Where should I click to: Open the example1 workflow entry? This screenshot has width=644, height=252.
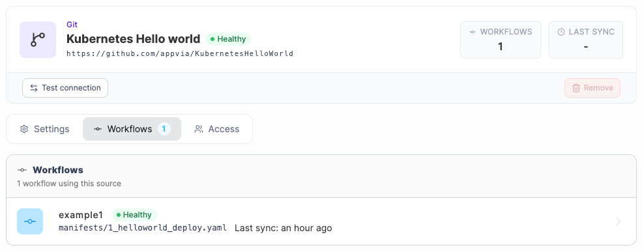pyautogui.click(x=321, y=221)
